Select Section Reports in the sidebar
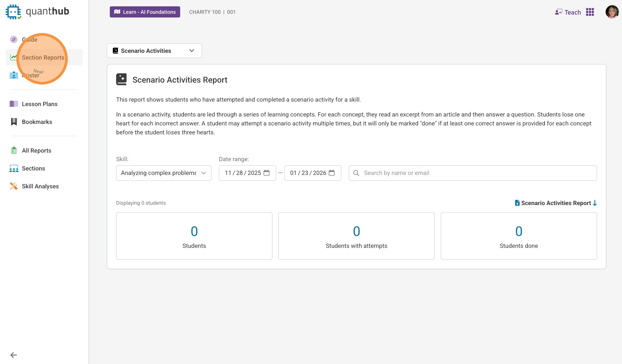This screenshot has width=622, height=364. pos(43,57)
